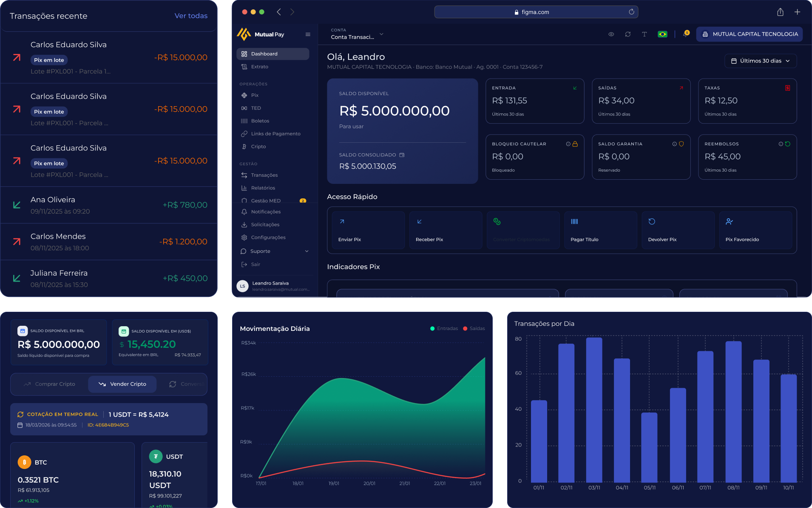Switch to the Comprar Cripto tab
The width and height of the screenshot is (812, 508).
coord(50,384)
